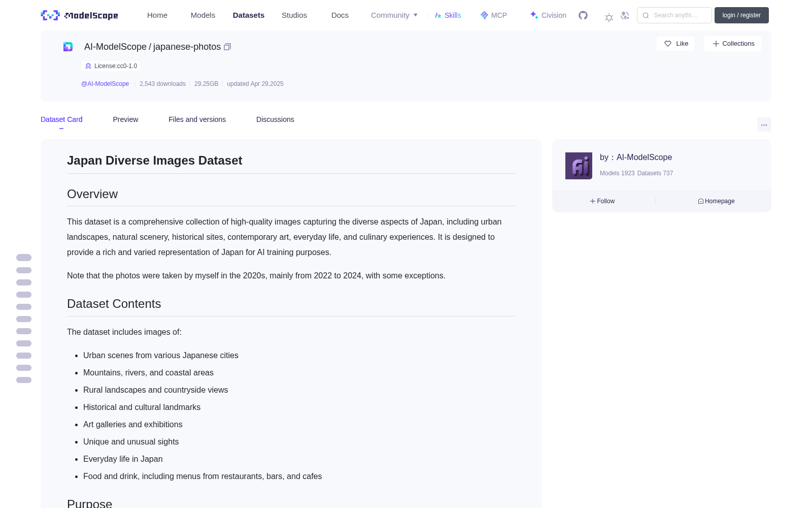Click the AI-ModelScope profile picture
The width and height of the screenshot is (812, 508).
click(579, 166)
